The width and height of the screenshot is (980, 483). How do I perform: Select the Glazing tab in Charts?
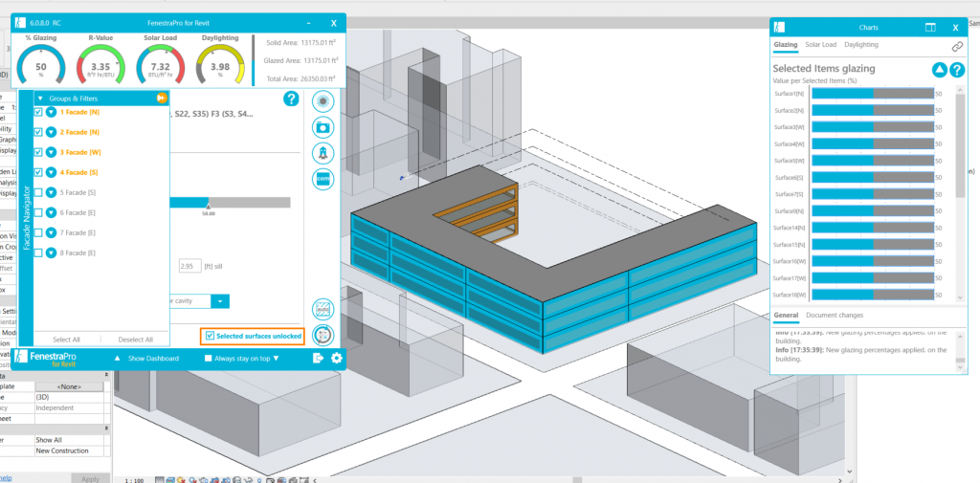pos(785,45)
